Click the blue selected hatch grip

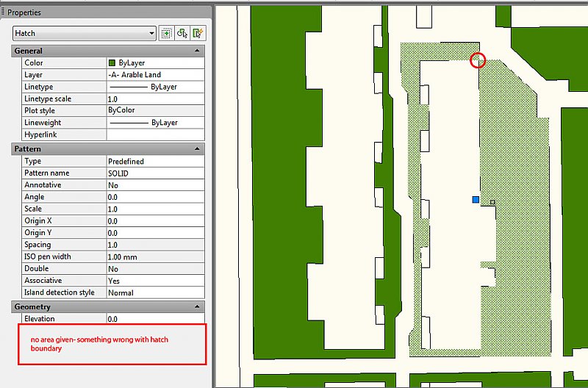coord(476,199)
